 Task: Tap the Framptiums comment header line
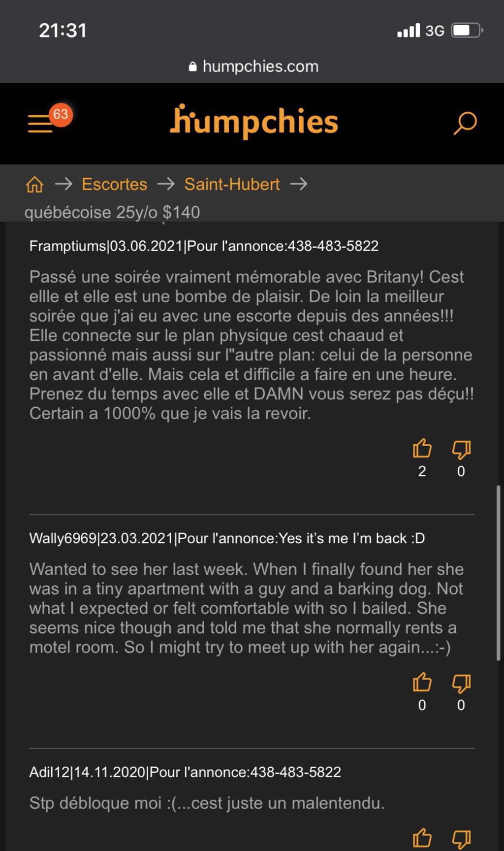[x=204, y=246]
